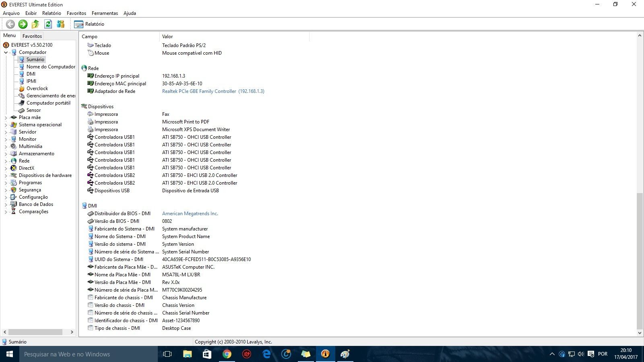644x362 pixels.
Task: Click the Mouse row icon
Action: pyautogui.click(x=91, y=53)
